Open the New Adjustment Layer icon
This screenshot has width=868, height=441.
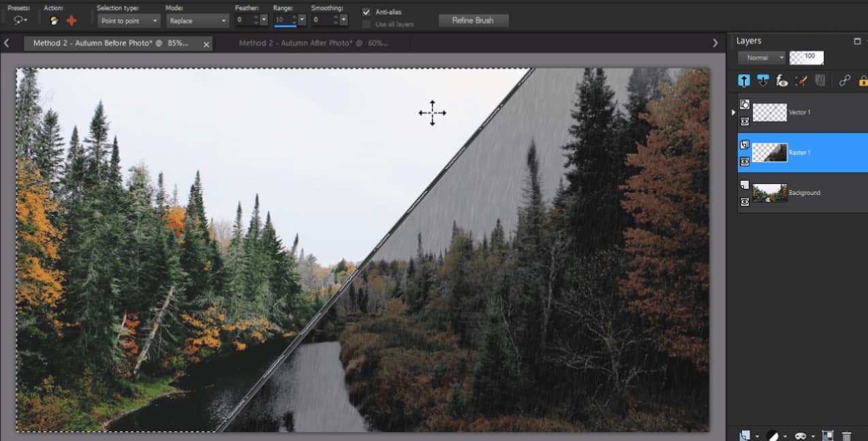point(772,435)
